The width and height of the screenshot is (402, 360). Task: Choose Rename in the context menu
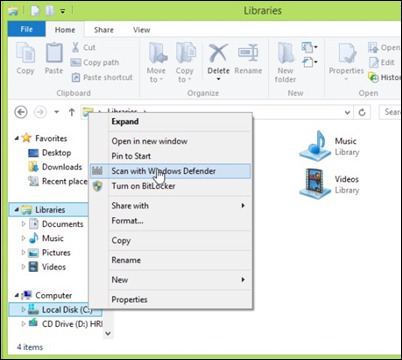(x=170, y=260)
